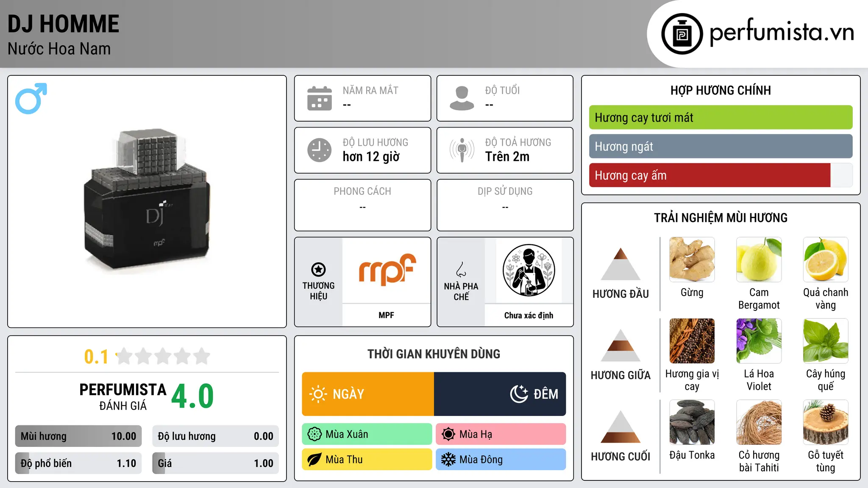868x488 pixels.
Task: Click the Trải nghiệm mùi hương heading
Action: point(721,218)
